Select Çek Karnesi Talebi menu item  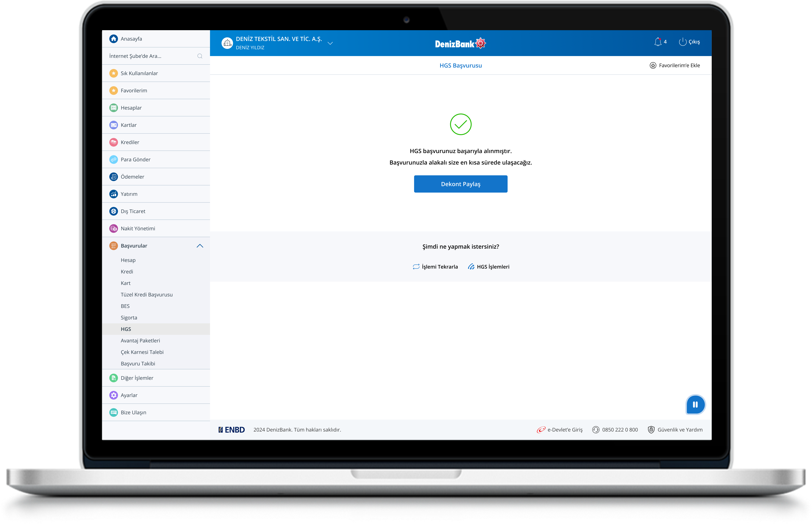pyautogui.click(x=142, y=352)
